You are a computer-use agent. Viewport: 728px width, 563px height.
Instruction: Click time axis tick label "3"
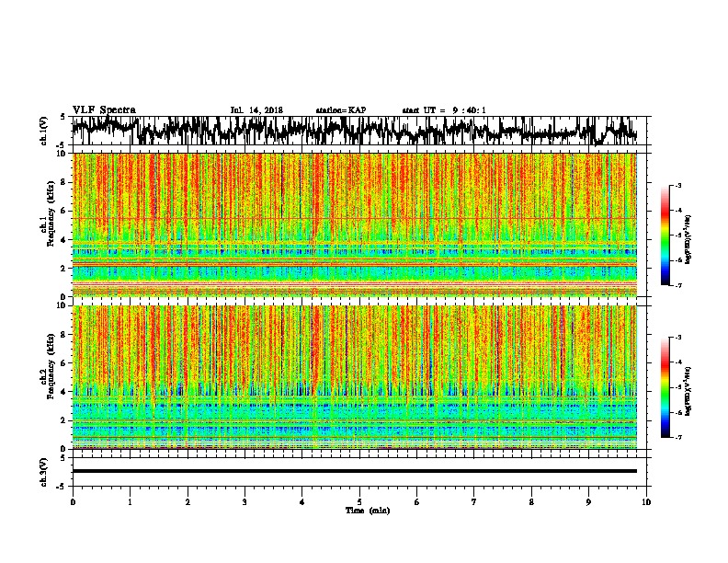coord(245,501)
